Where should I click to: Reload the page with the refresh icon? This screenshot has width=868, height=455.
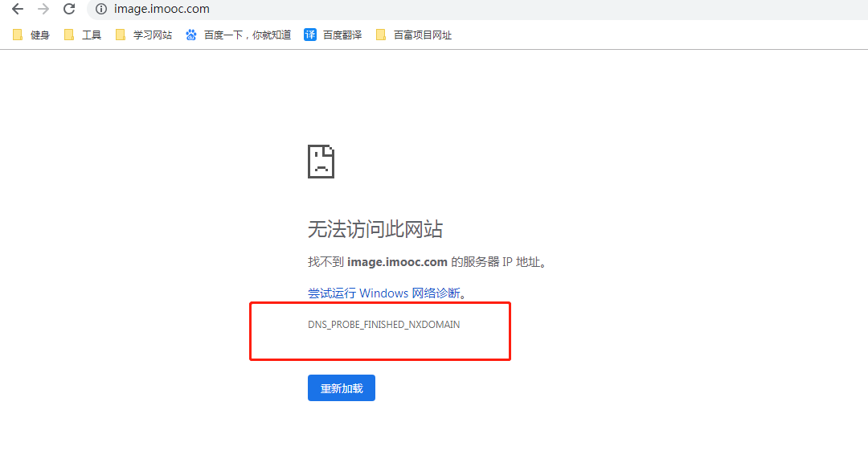(68, 9)
